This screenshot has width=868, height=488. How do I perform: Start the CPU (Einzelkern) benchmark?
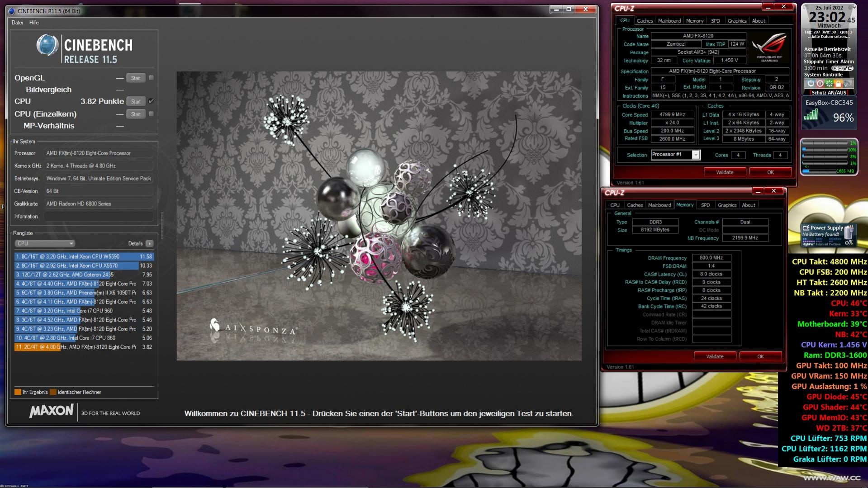coord(136,114)
